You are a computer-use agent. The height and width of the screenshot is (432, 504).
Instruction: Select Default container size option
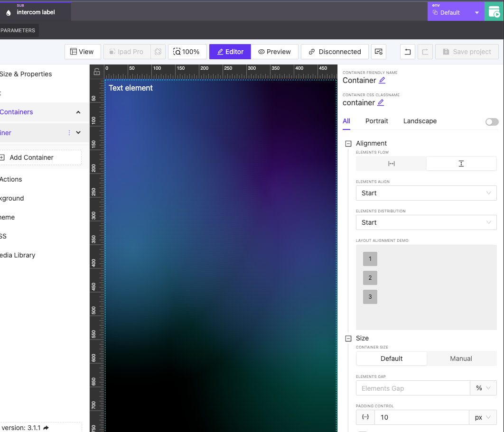392,358
